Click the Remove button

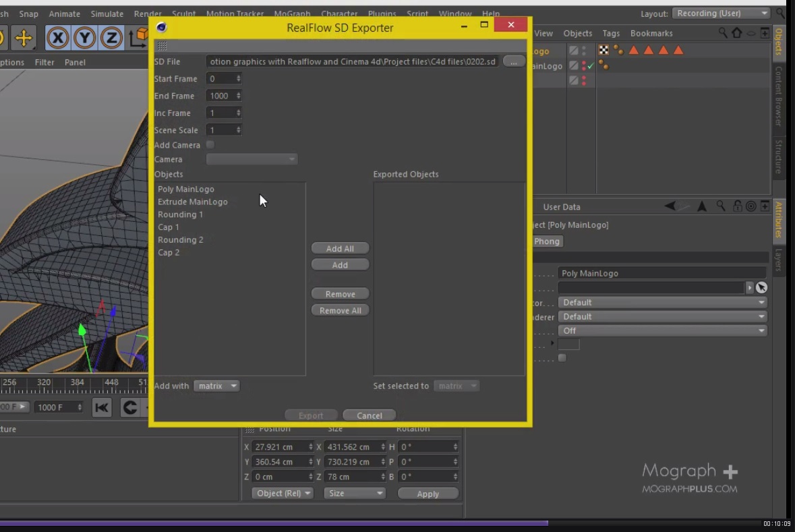point(341,294)
